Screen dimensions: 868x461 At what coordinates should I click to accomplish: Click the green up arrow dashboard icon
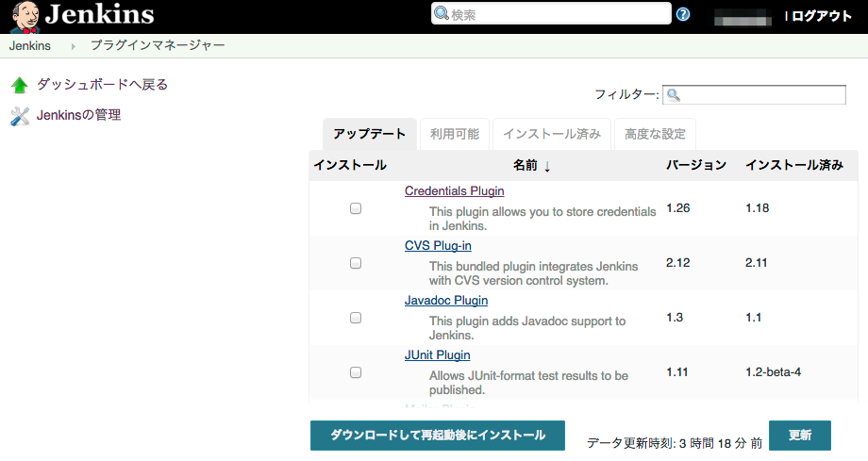pyautogui.click(x=20, y=85)
